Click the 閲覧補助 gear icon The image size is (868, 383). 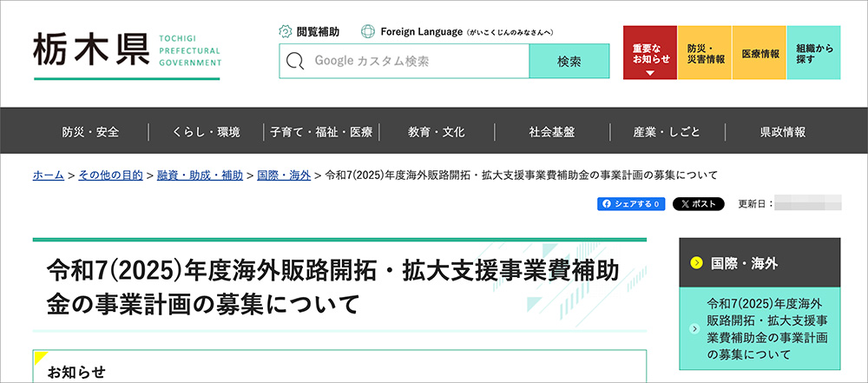285,31
